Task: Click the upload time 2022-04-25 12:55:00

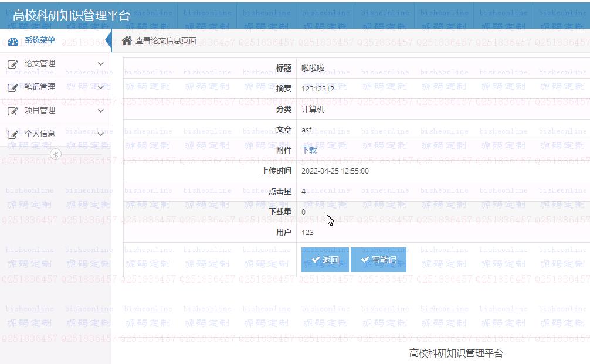Action: click(335, 171)
